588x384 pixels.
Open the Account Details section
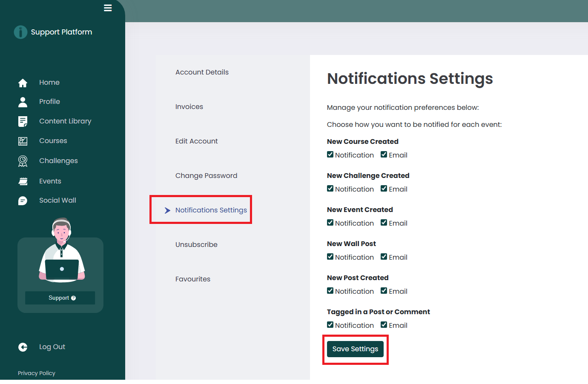pos(202,72)
